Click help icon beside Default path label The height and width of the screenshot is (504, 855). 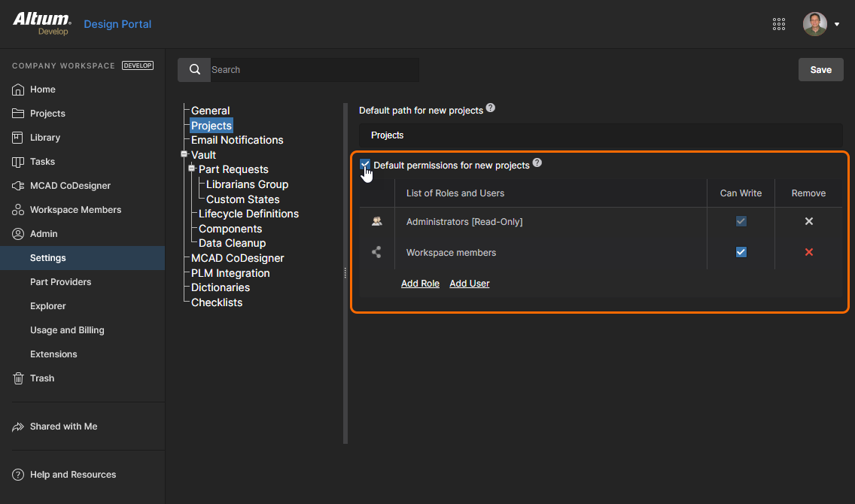click(491, 108)
